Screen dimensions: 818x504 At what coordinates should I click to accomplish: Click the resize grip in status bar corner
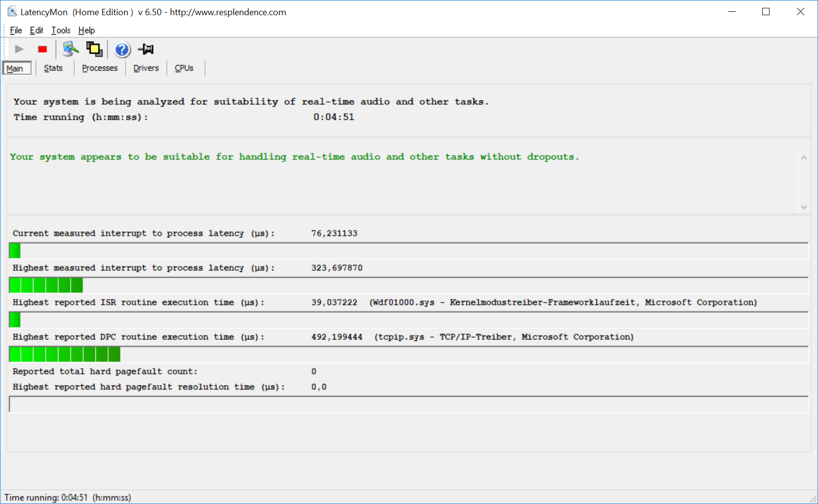tap(813, 499)
